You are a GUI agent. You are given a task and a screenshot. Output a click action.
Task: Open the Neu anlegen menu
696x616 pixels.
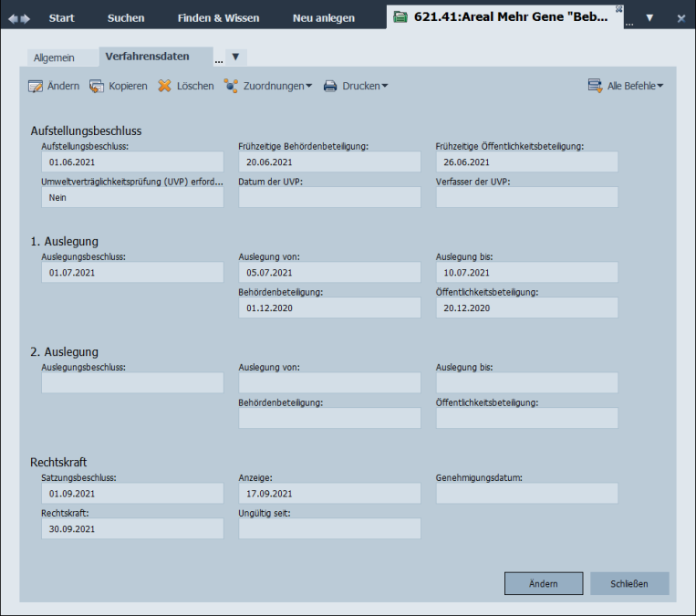[x=323, y=18]
